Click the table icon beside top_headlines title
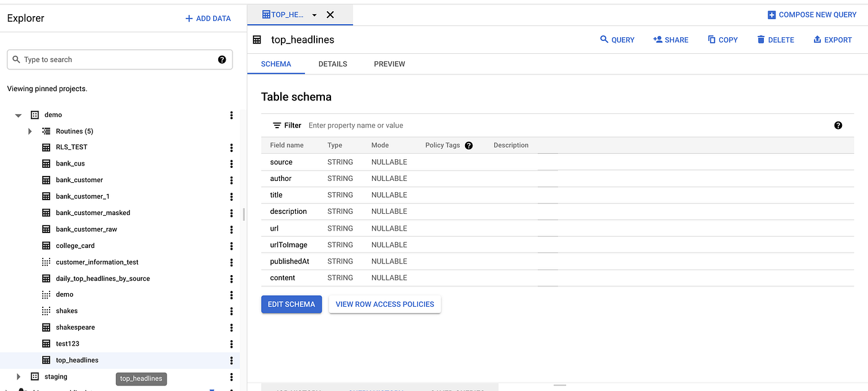Viewport: 868px width, 391px height. (x=257, y=40)
